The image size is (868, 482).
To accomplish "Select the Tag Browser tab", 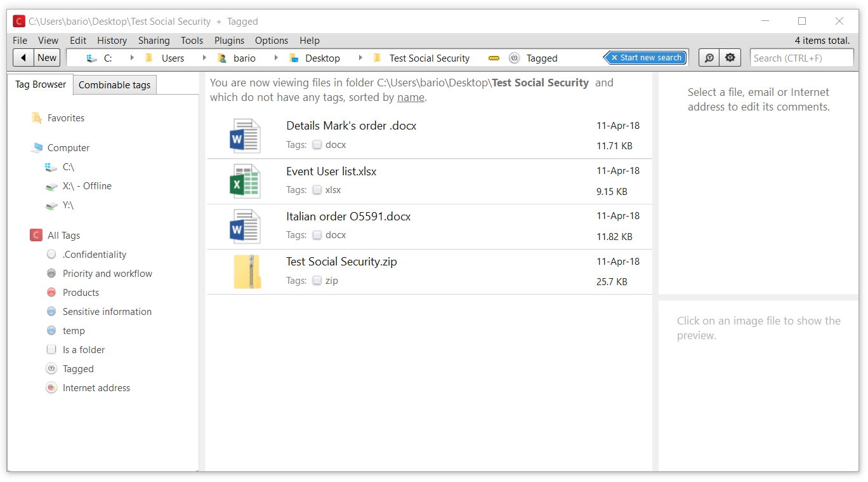I will click(x=41, y=84).
